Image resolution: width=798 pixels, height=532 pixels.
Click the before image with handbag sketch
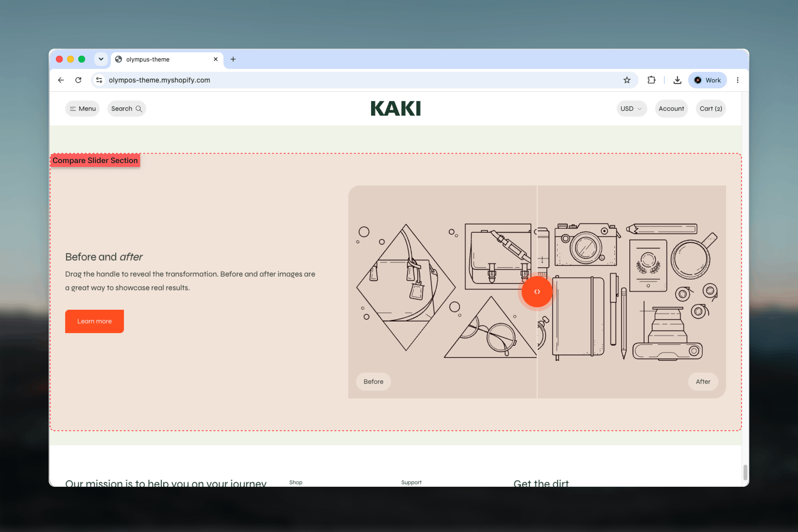tap(442, 292)
